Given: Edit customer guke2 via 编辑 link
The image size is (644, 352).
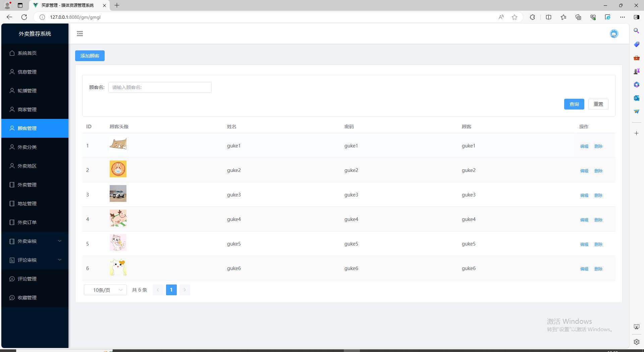Looking at the screenshot, I should point(584,171).
